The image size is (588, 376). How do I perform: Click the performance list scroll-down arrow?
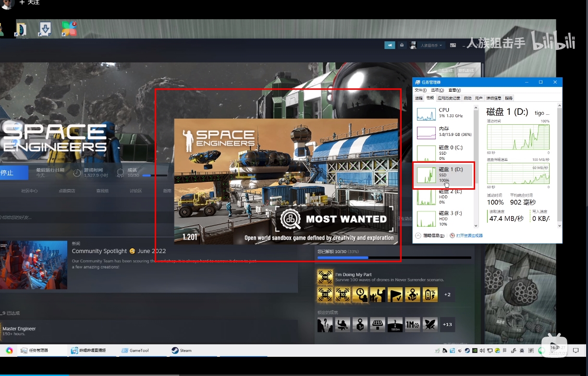pos(476,225)
